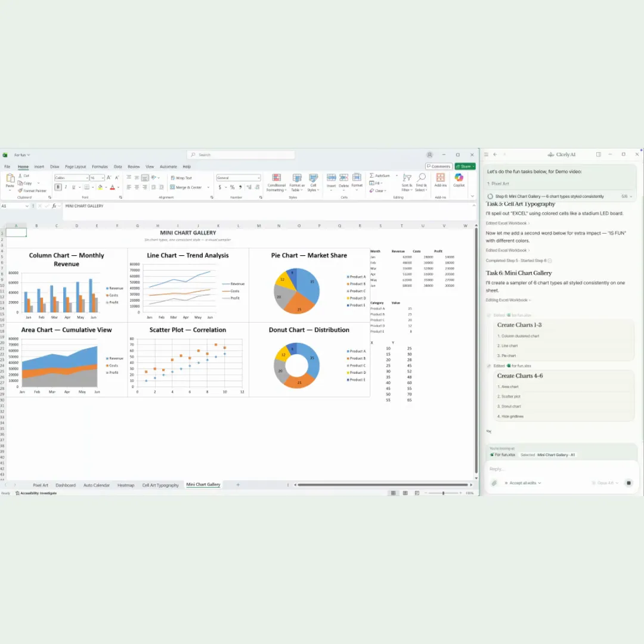Open the Copilot button in ribbon
The width and height of the screenshot is (644, 644).
tap(459, 178)
